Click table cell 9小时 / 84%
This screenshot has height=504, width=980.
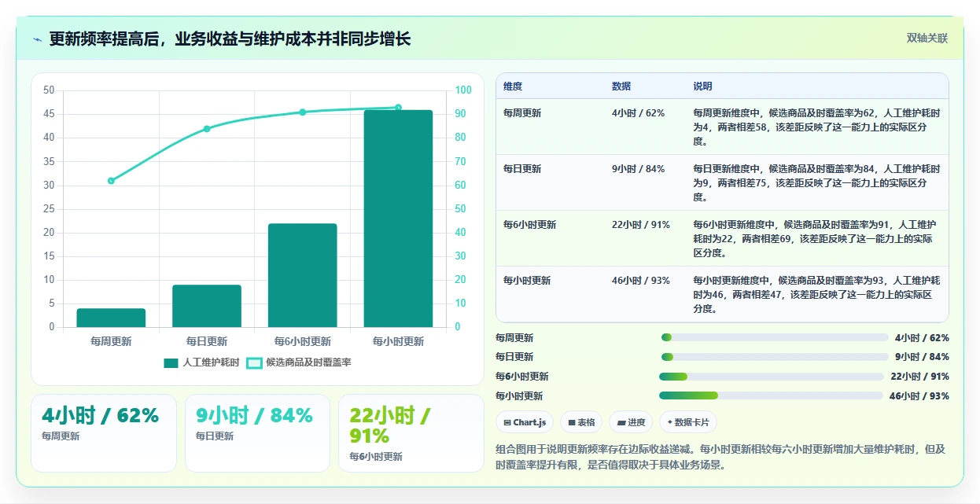638,169
